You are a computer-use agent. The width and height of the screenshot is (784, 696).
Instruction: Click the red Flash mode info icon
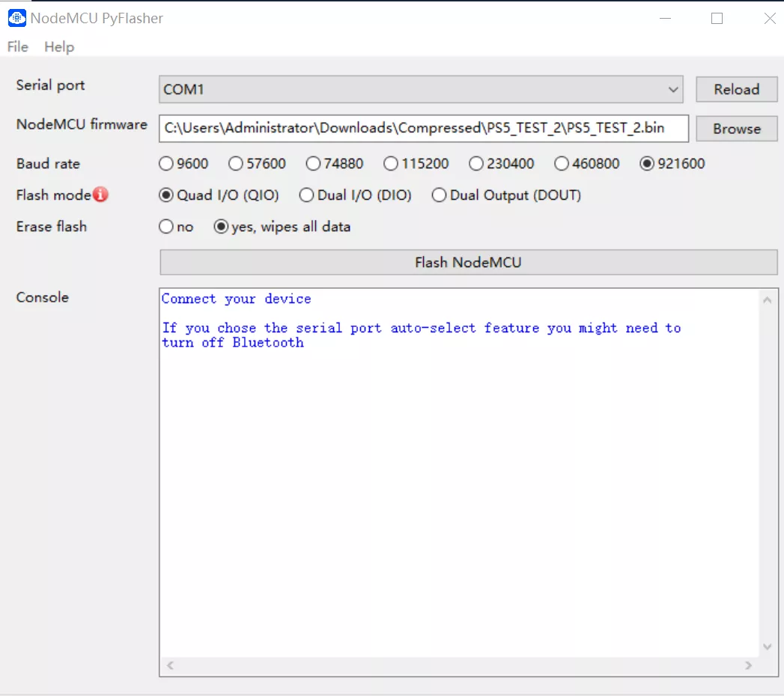click(100, 195)
